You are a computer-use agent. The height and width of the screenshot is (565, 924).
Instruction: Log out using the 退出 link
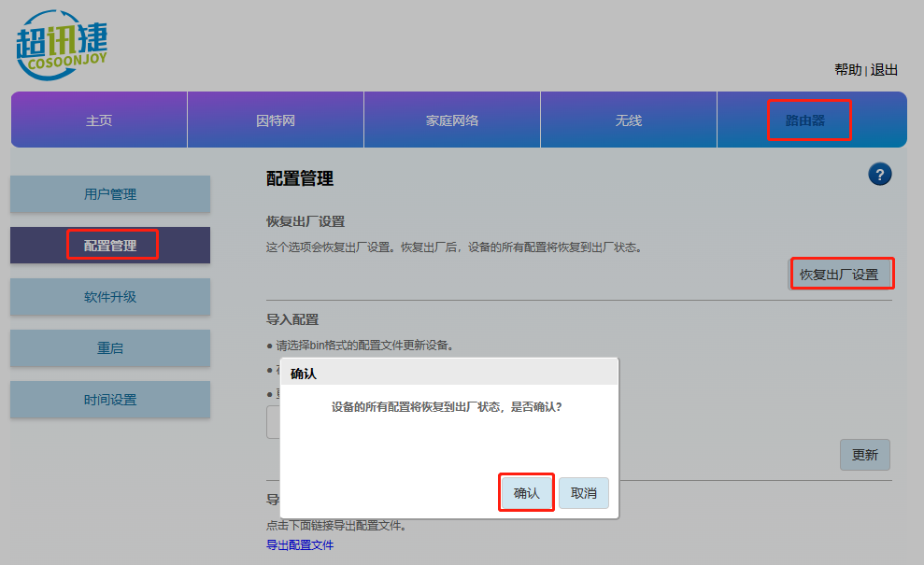point(884,70)
